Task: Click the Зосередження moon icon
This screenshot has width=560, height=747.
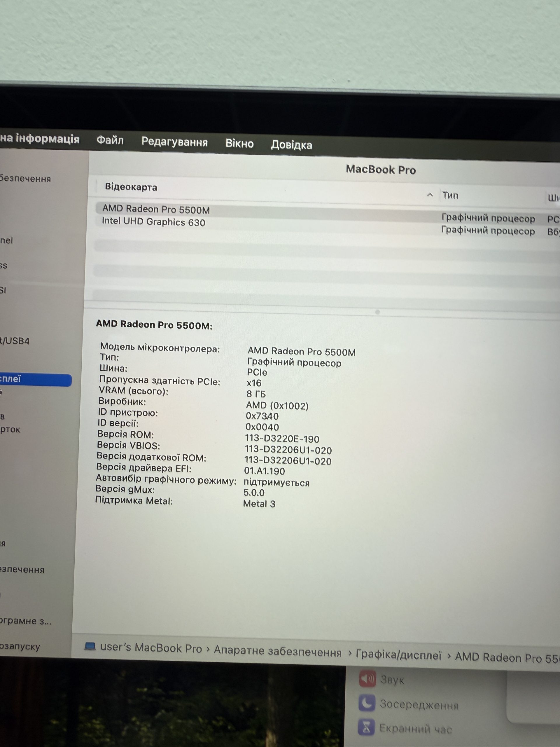Action: (367, 703)
